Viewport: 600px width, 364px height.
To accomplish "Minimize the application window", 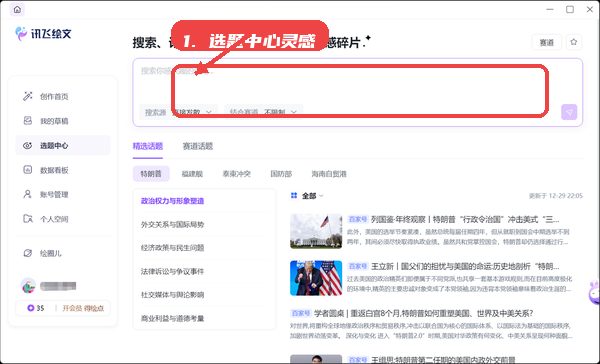I will 550,9.
